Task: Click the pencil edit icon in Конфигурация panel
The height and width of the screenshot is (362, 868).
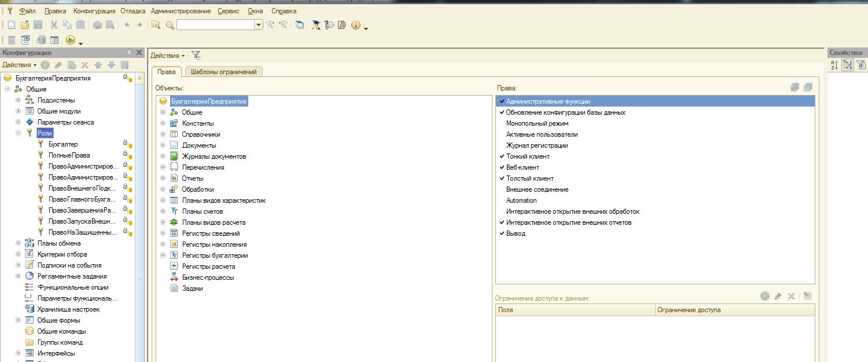Action: pyautogui.click(x=58, y=65)
